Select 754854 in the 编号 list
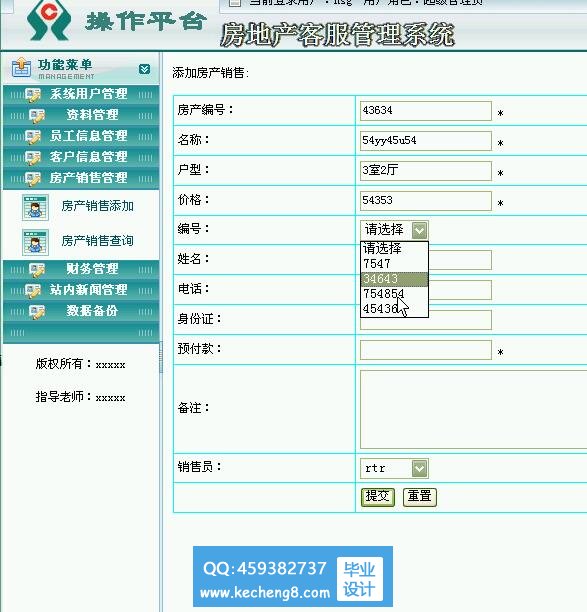The image size is (587, 612). pyautogui.click(x=394, y=294)
